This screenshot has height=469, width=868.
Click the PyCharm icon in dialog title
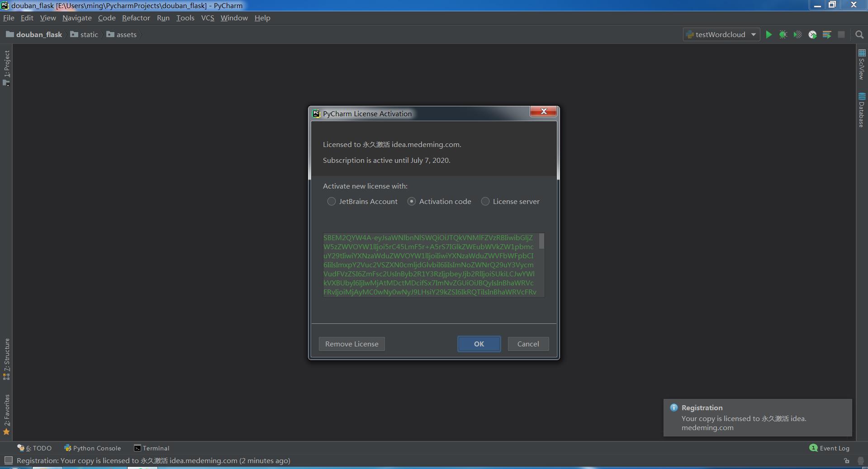pos(316,114)
